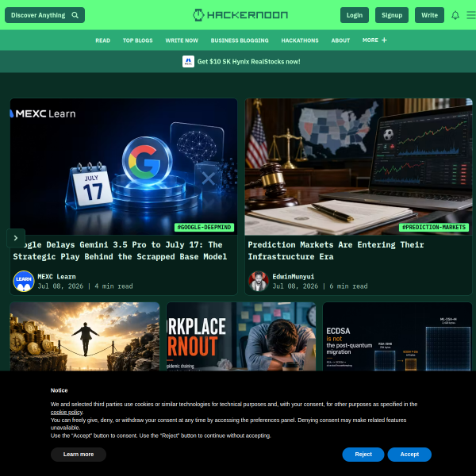
Task: Click 'Jul 08, 2026 | 6 min read' text
Action: point(320,286)
